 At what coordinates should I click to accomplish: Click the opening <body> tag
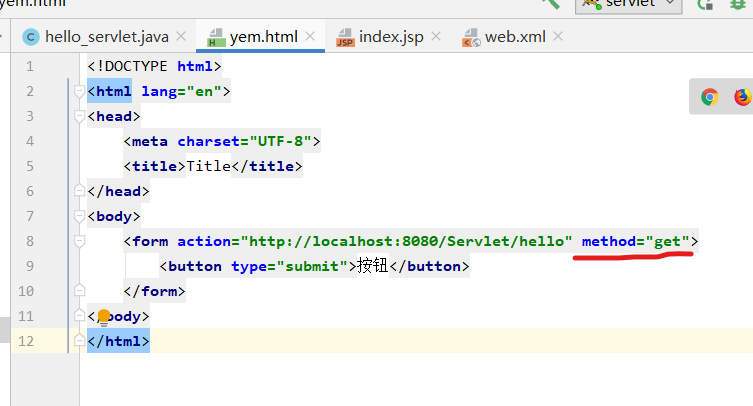pos(114,216)
